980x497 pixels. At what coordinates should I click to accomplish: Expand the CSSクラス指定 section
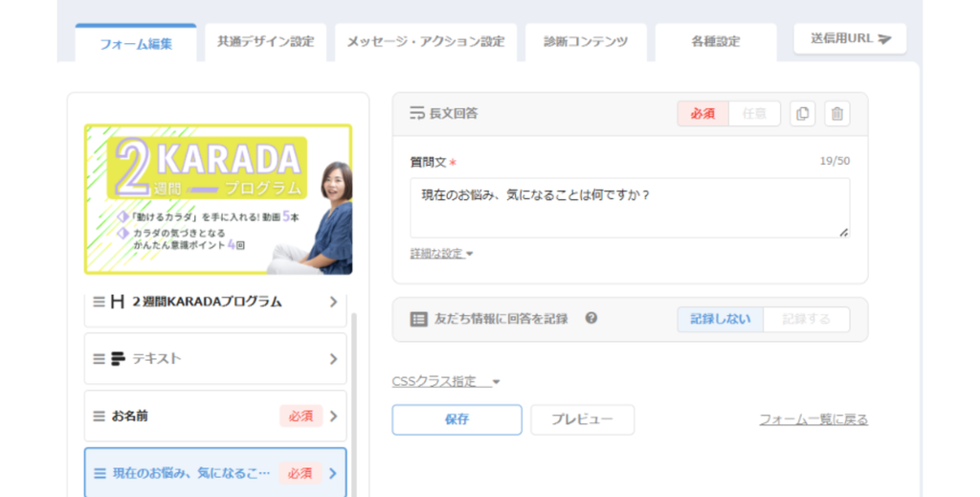coord(446,381)
